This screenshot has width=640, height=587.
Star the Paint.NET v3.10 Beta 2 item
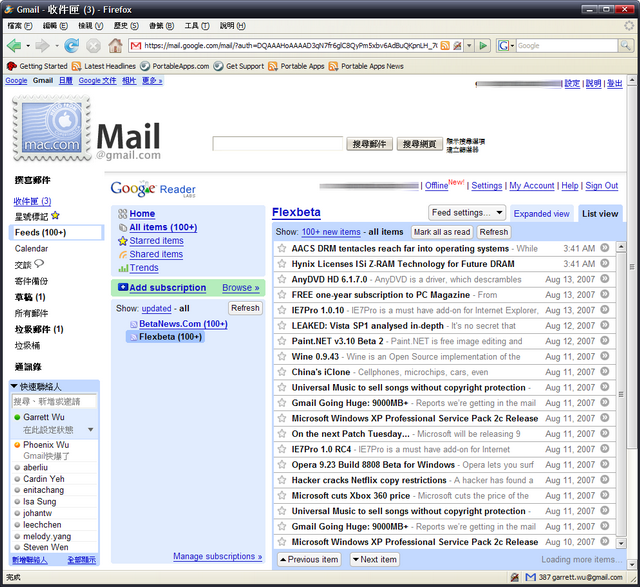[x=282, y=341]
